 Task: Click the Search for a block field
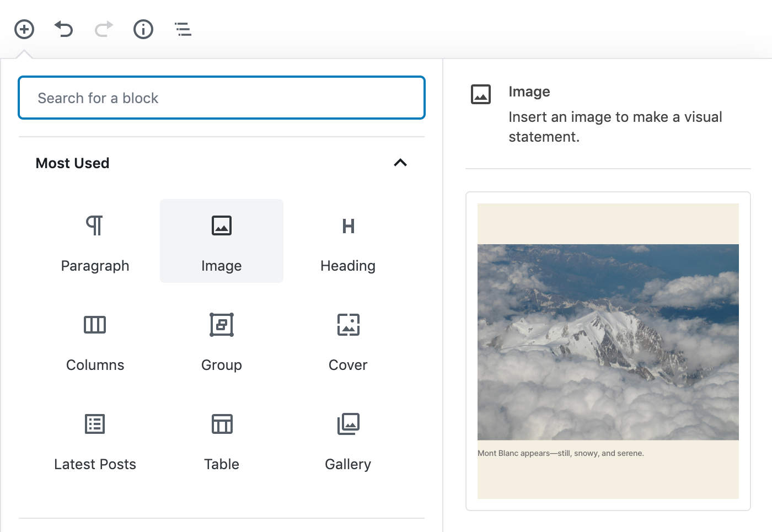tap(221, 98)
